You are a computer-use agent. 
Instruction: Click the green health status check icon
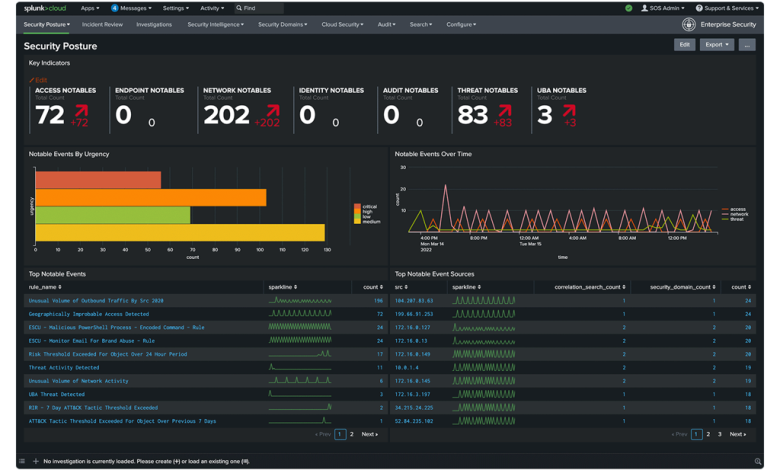[629, 8]
